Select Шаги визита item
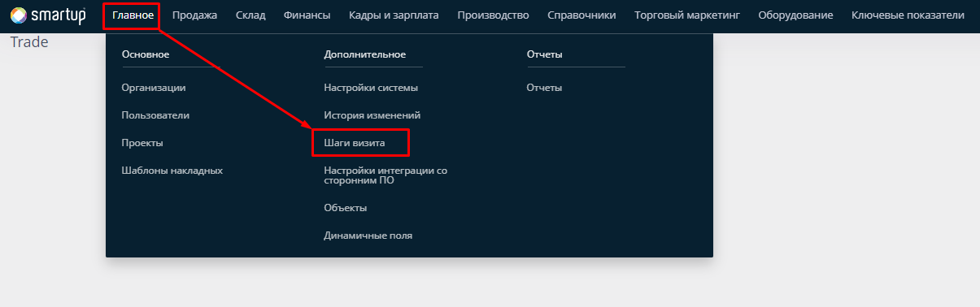The width and height of the screenshot is (980, 307). [x=355, y=143]
